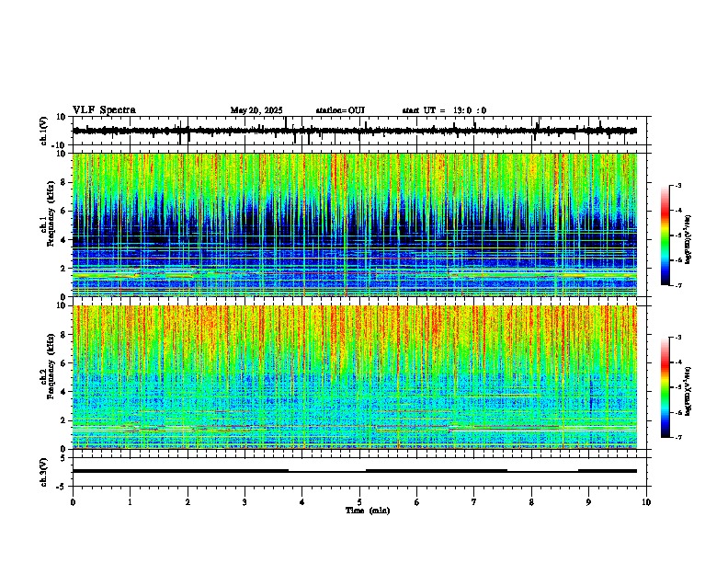Click the "station=OUI" header label

click(x=340, y=110)
